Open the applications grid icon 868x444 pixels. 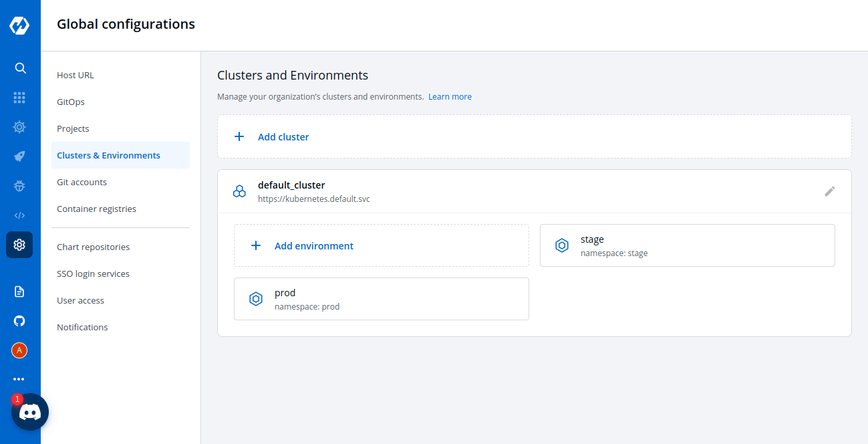click(19, 98)
